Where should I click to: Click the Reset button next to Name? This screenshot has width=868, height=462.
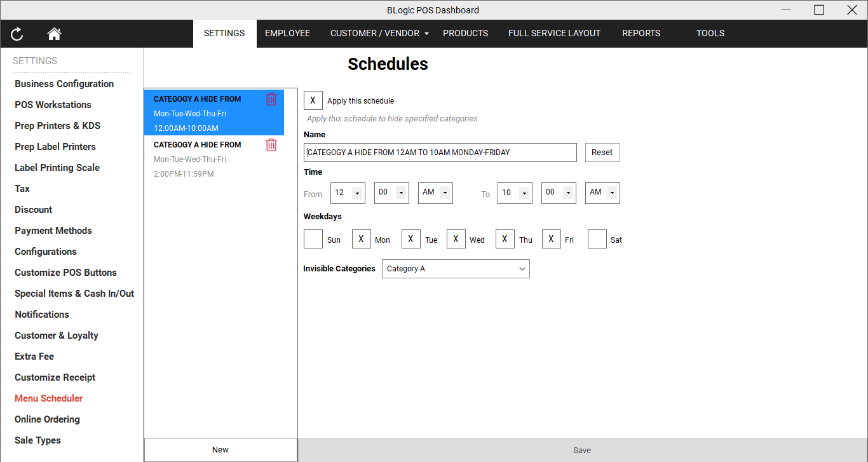tap(602, 153)
